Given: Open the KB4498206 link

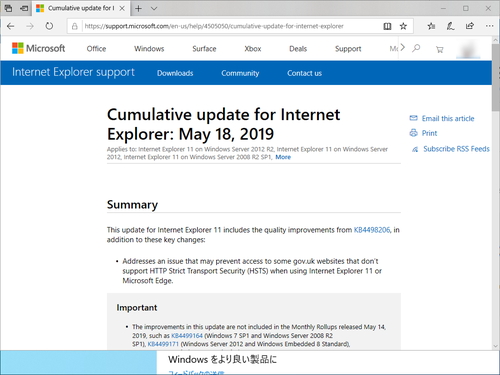Looking at the screenshot, I should click(372, 230).
